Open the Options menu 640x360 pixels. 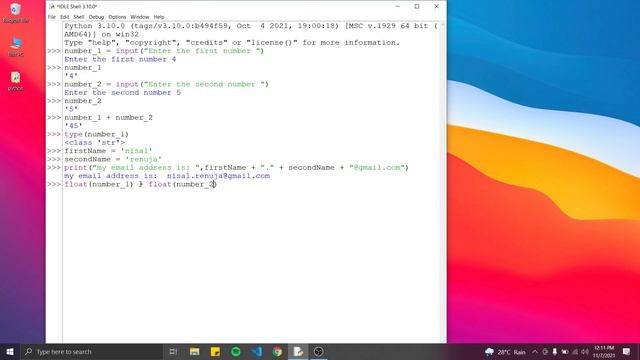coord(117,17)
